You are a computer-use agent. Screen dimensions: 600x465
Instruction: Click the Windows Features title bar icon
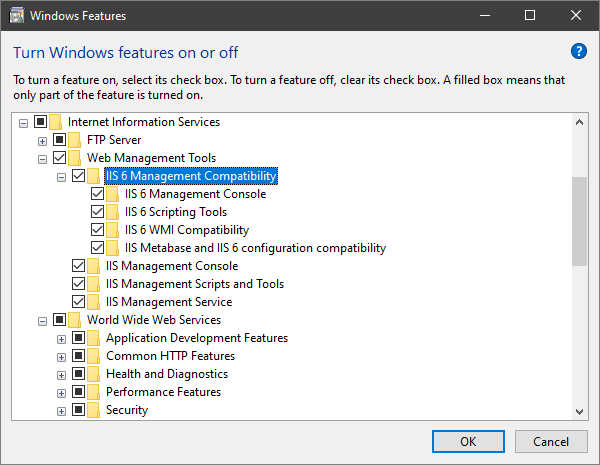coord(16,16)
